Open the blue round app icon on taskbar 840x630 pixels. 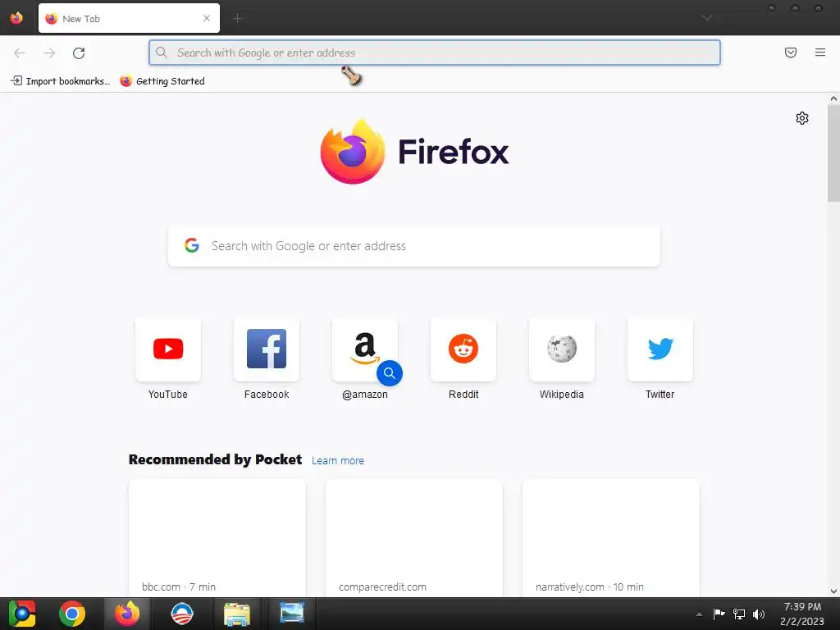point(181,614)
